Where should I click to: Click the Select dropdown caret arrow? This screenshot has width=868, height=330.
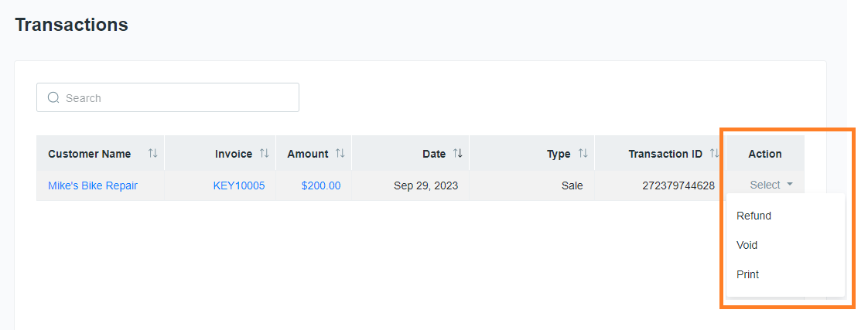[789, 185]
